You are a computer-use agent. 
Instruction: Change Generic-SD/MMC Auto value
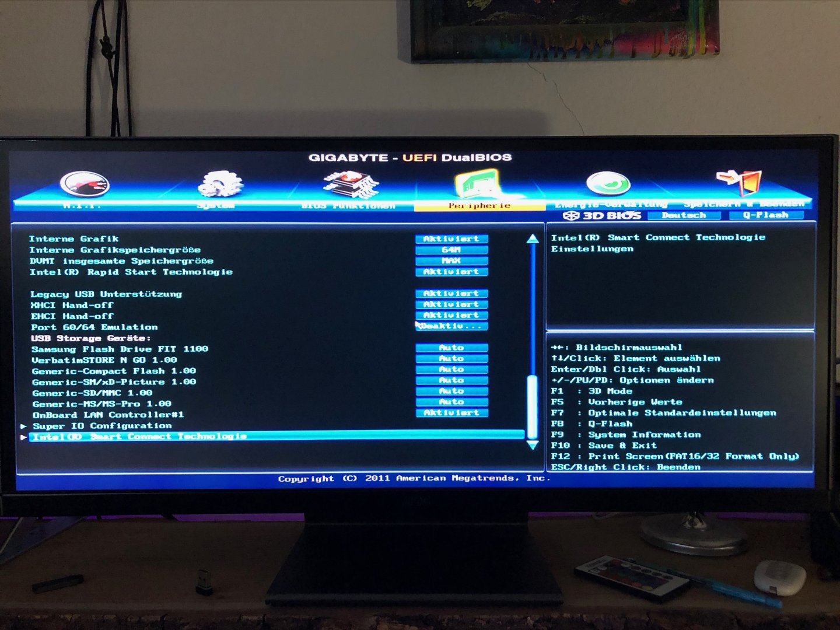tap(452, 391)
